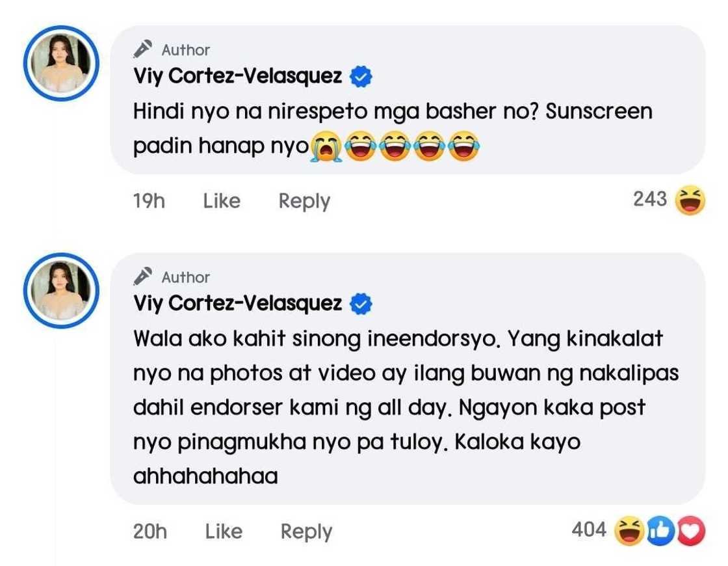Click the 19h timestamp on the first comment
This screenshot has height=566, width=728.
click(x=148, y=201)
